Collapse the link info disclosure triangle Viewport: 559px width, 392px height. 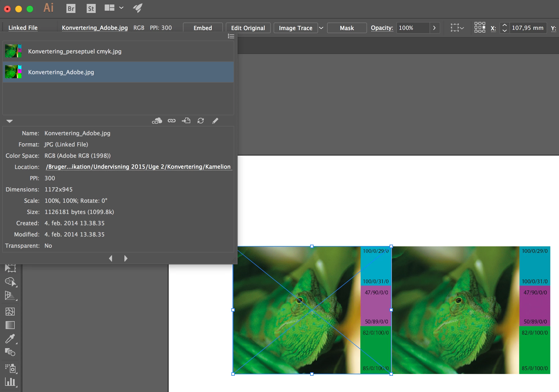tap(10, 121)
